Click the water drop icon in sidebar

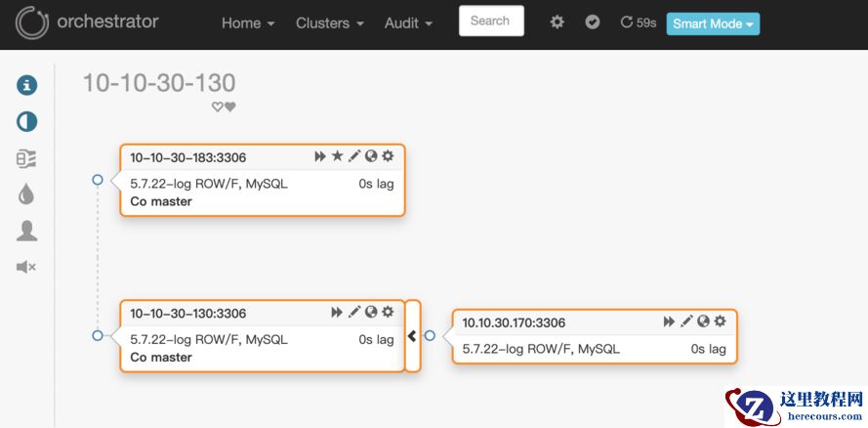[x=26, y=194]
